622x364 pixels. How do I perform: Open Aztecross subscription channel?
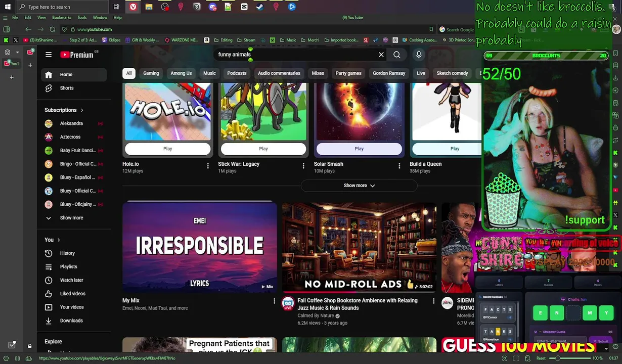pyautogui.click(x=74, y=137)
